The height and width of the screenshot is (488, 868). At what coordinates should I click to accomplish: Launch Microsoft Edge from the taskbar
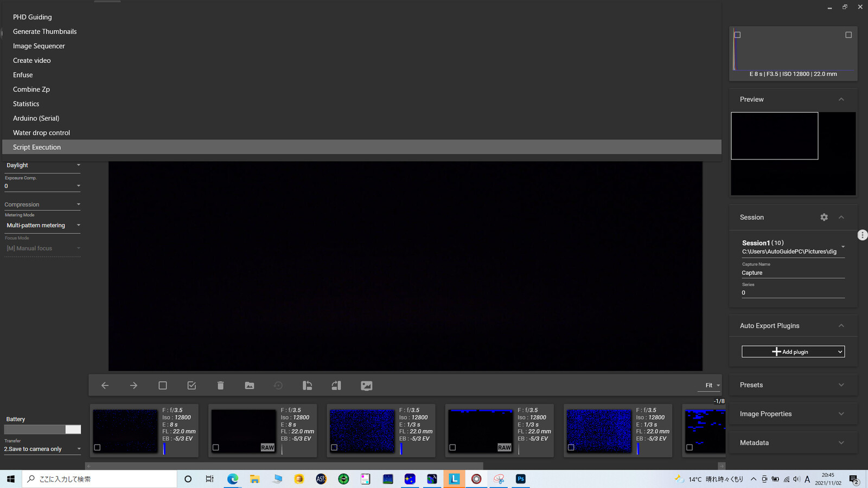pyautogui.click(x=233, y=479)
